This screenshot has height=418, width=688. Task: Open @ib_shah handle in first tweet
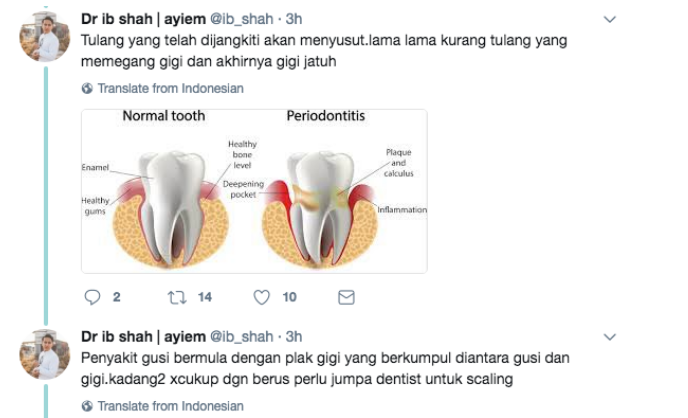point(242,19)
